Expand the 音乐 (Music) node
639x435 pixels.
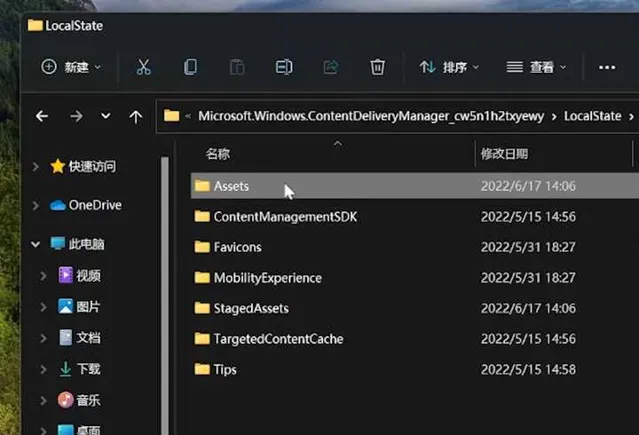43,401
